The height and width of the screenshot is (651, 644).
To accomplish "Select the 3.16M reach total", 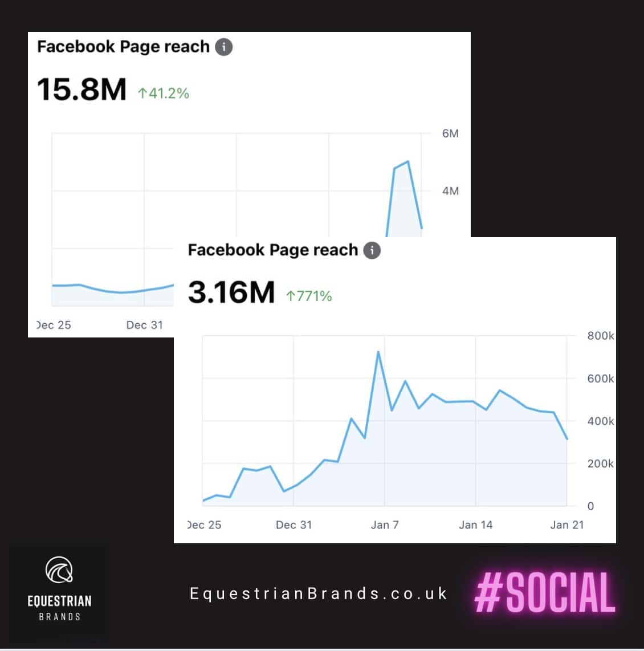I will tap(231, 292).
